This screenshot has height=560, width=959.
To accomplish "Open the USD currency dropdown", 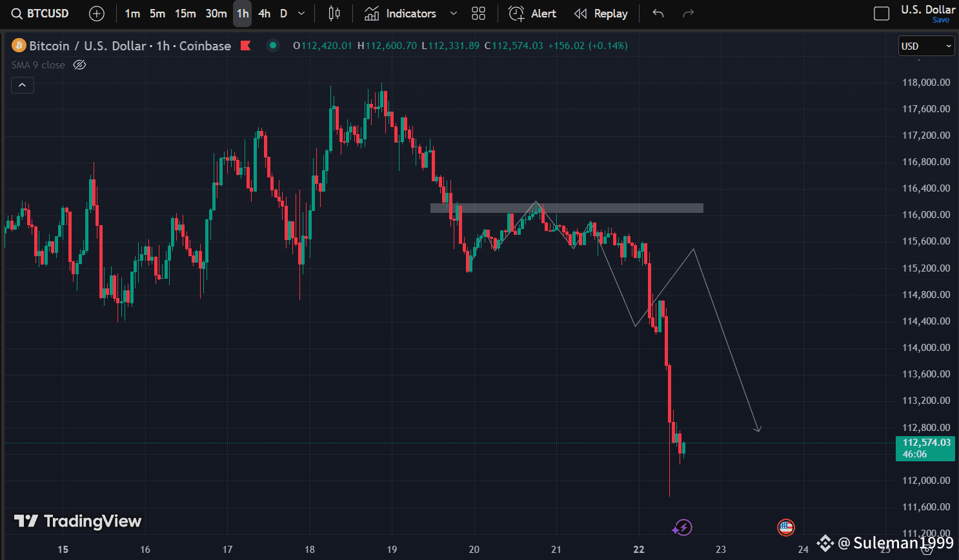I will 926,46.
